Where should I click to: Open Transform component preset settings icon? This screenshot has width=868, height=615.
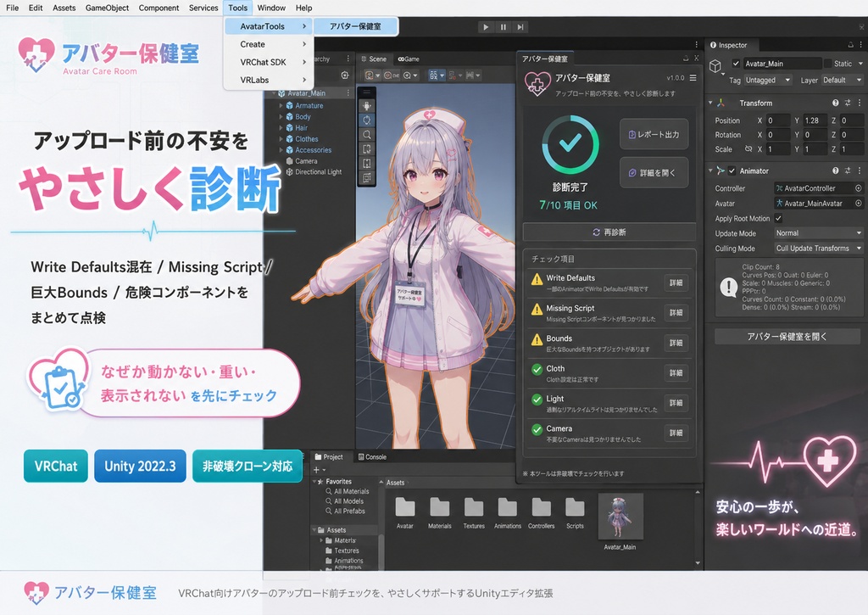tap(848, 103)
